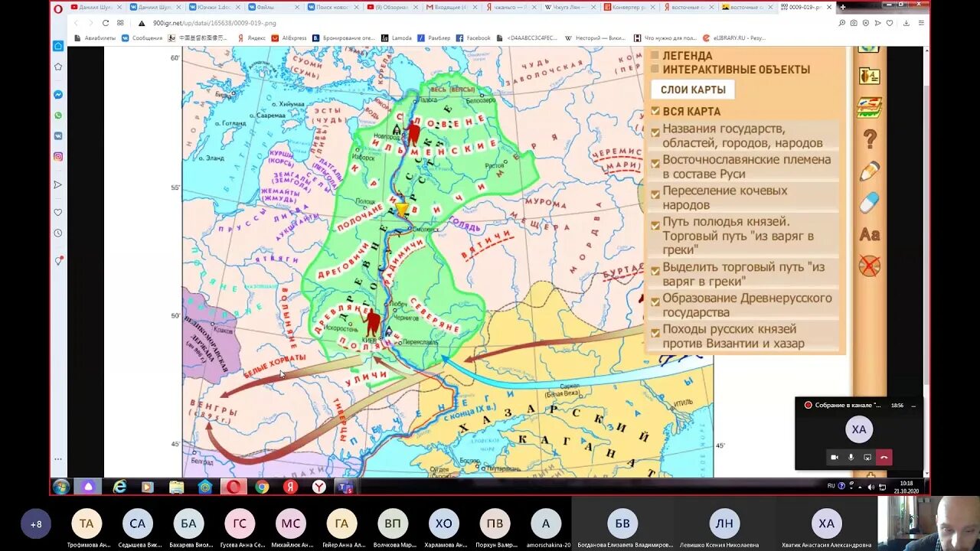Launch Internet Explorer from the taskbar
Image resolution: width=980 pixels, height=551 pixels.
click(x=120, y=487)
